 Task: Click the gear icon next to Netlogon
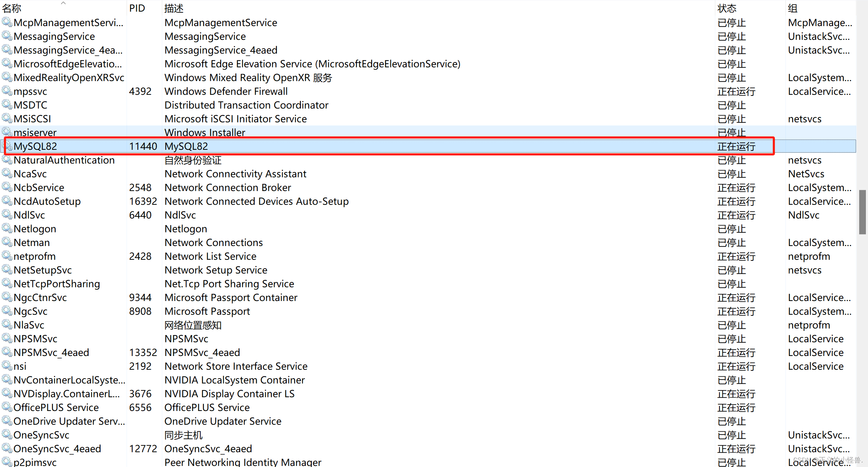pyautogui.click(x=7, y=228)
